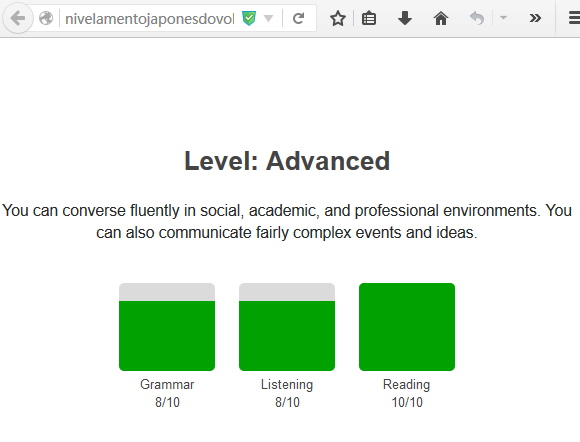Viewport: 580px width, 442px height.
Task: Expand the dropdown next to undo arrow
Action: click(x=503, y=17)
